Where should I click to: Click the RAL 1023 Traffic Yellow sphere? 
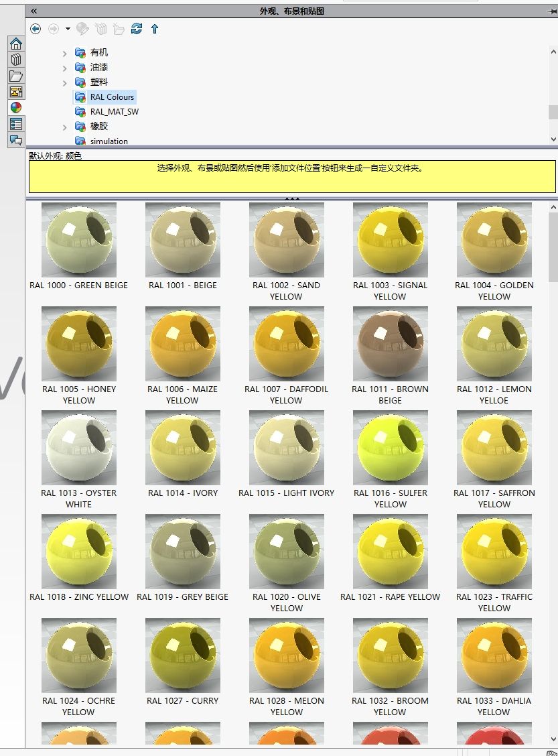coord(494,552)
